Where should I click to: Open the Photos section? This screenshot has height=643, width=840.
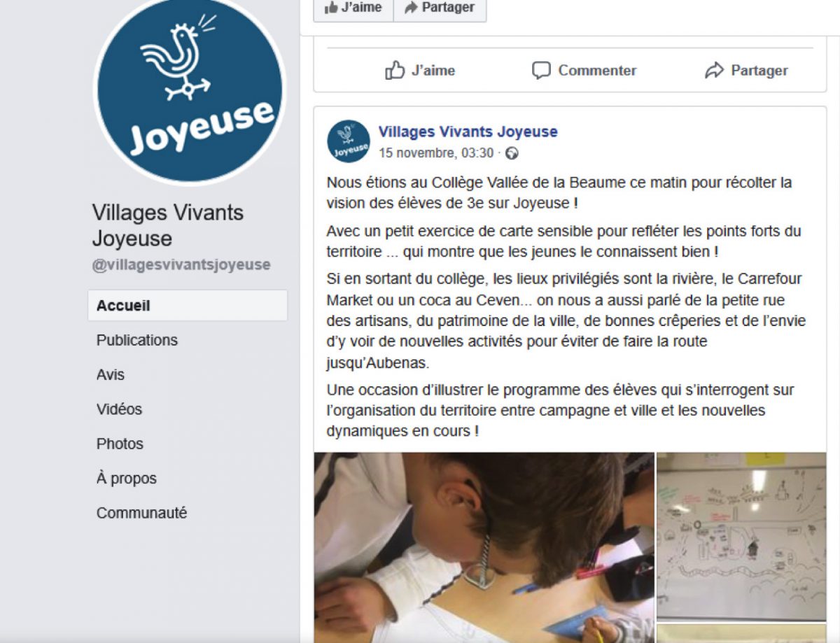tap(120, 444)
